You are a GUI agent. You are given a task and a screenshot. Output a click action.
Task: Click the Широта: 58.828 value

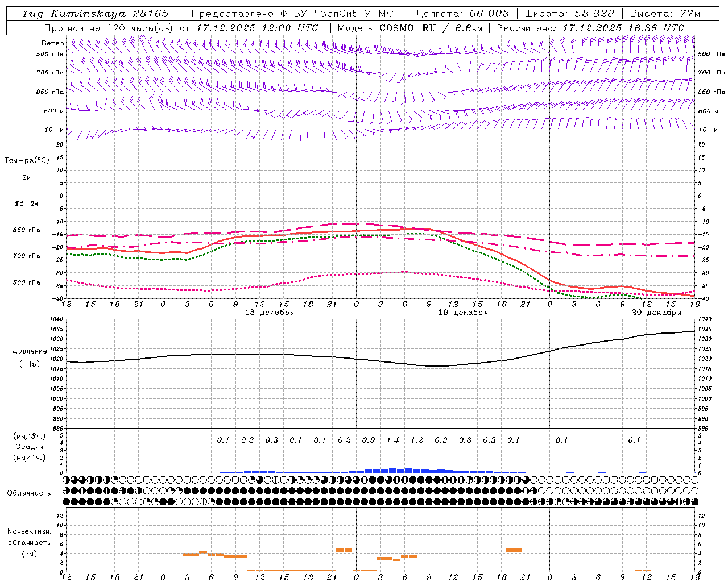[x=569, y=14]
